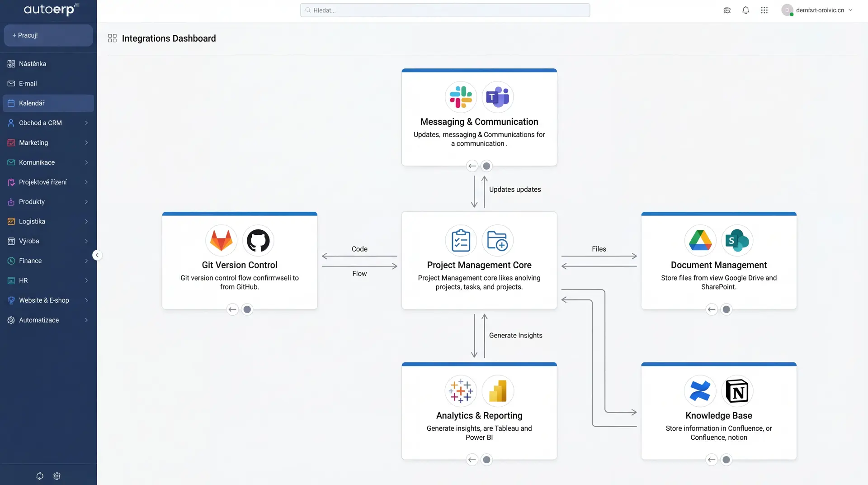Toggle the dot under Knowledge Base card
This screenshot has height=485, width=868.
726,460
